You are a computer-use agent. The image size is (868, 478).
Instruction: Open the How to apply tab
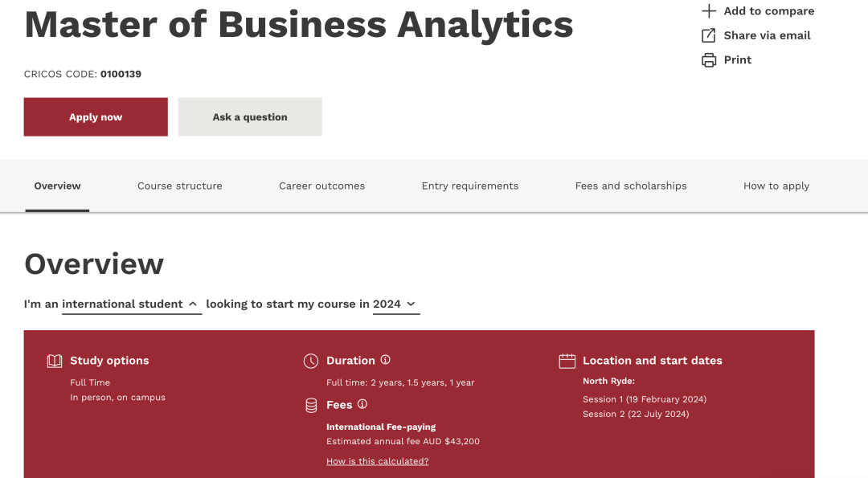pos(776,186)
